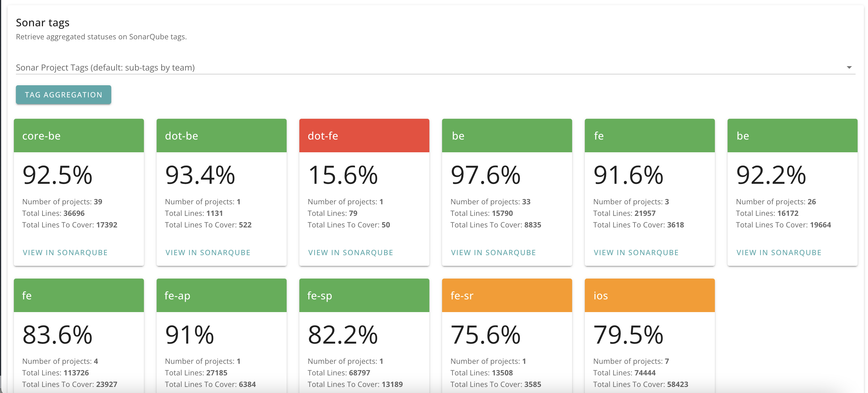Select the red dot-fe card header
Screen dimensions: 868x393
pos(364,136)
